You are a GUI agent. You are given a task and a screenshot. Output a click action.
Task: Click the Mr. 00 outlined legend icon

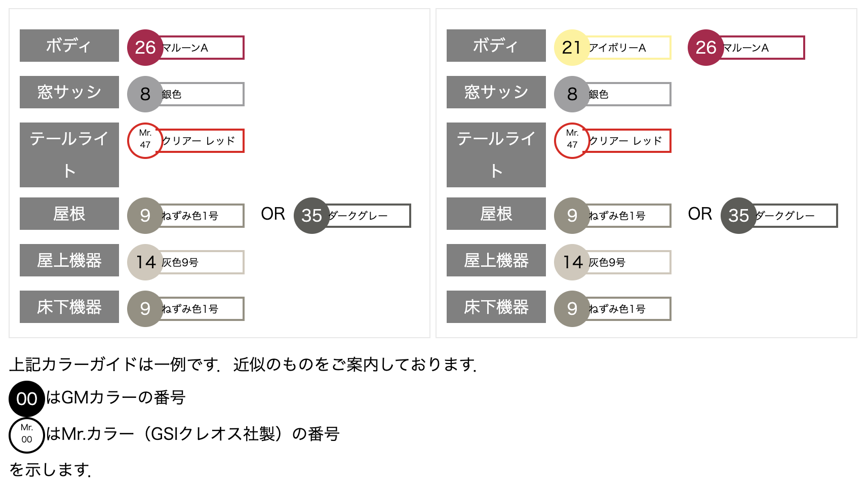(x=27, y=434)
